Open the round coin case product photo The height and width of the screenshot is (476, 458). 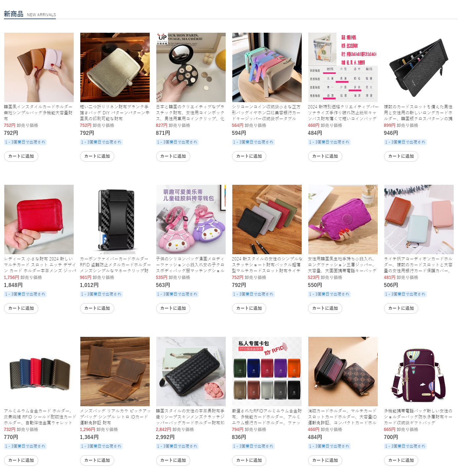pyautogui.click(x=191, y=67)
